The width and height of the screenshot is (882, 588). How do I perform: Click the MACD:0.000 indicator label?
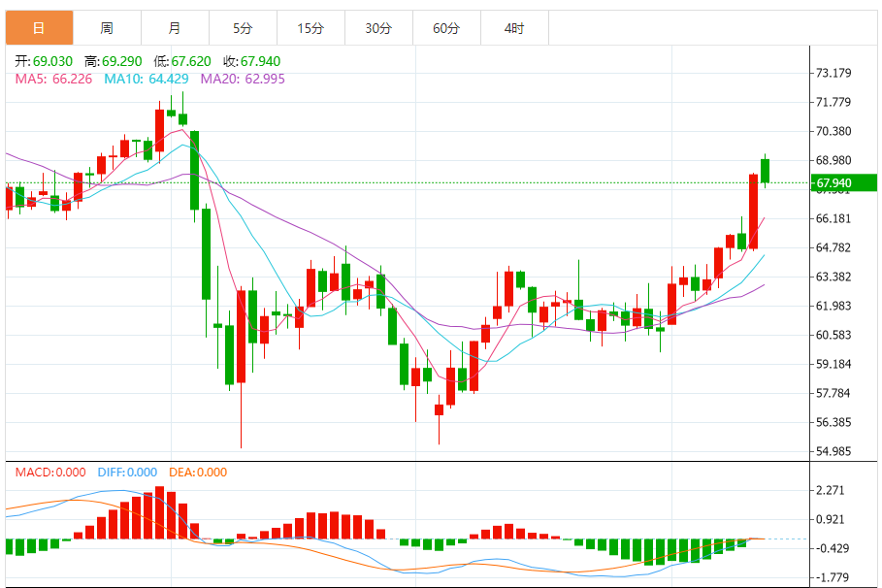coord(50,473)
